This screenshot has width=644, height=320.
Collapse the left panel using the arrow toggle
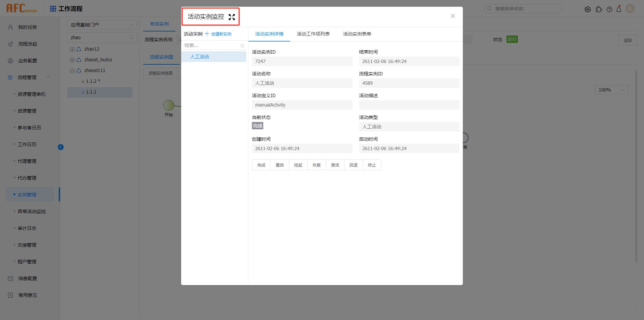61,147
